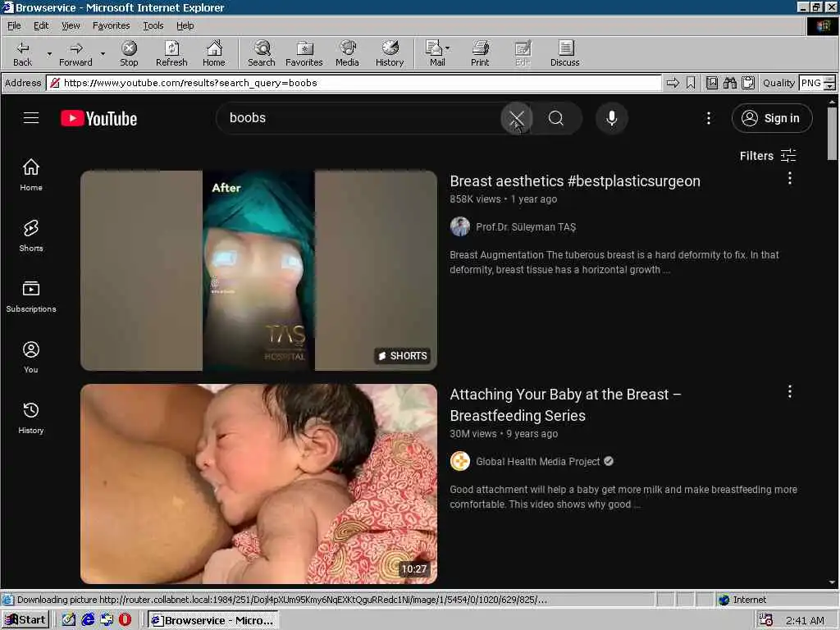
Task: Open the Attaching Your Baby video thumbnail
Action: [x=258, y=484]
